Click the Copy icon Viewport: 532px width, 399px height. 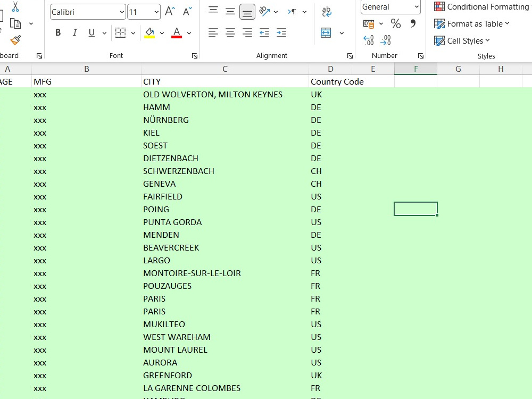15,24
